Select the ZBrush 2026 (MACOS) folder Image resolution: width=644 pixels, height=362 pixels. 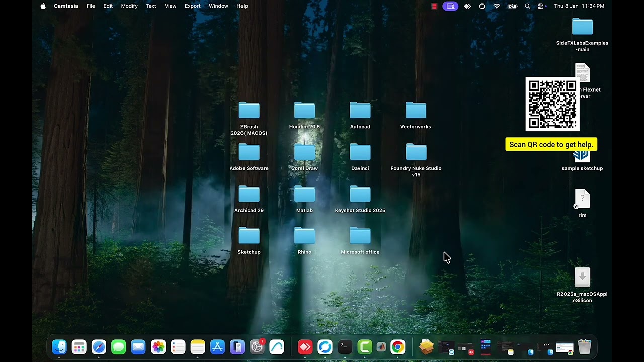pyautogui.click(x=249, y=111)
